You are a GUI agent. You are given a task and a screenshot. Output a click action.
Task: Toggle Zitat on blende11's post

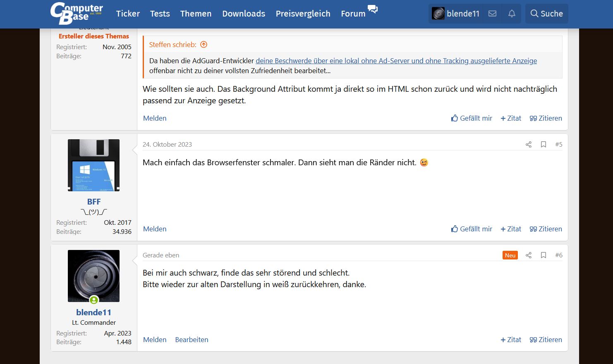click(x=511, y=339)
